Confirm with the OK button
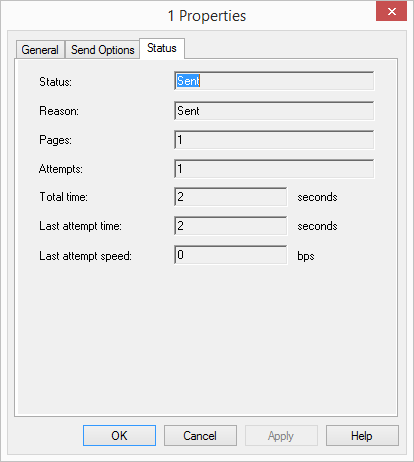This screenshot has width=414, height=462. [119, 436]
